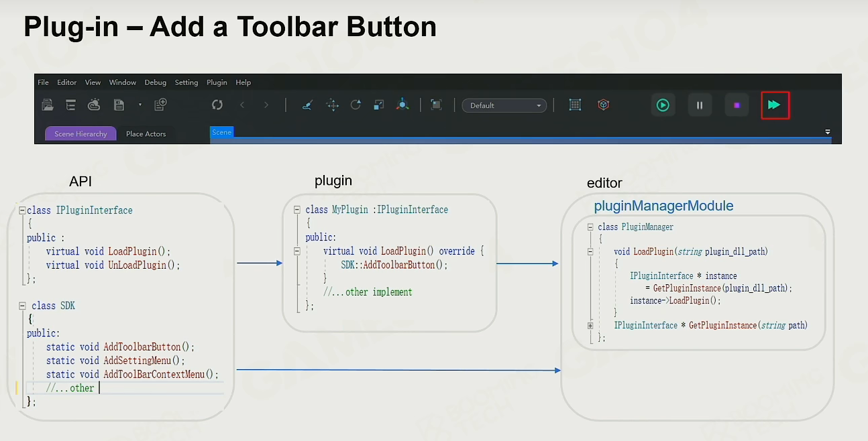Click the orange cube icon
Viewport: 868px width, 441px height.
(604, 105)
